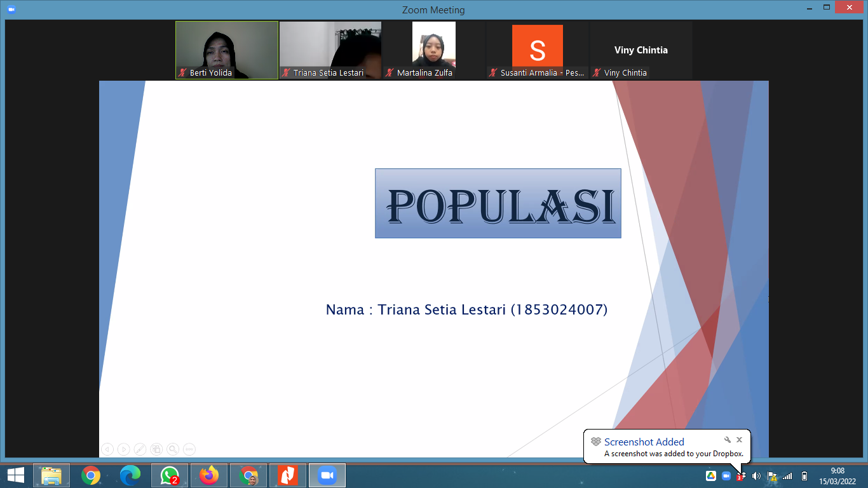Advance to next slide with forward arrow
The width and height of the screenshot is (868, 488).
click(124, 449)
